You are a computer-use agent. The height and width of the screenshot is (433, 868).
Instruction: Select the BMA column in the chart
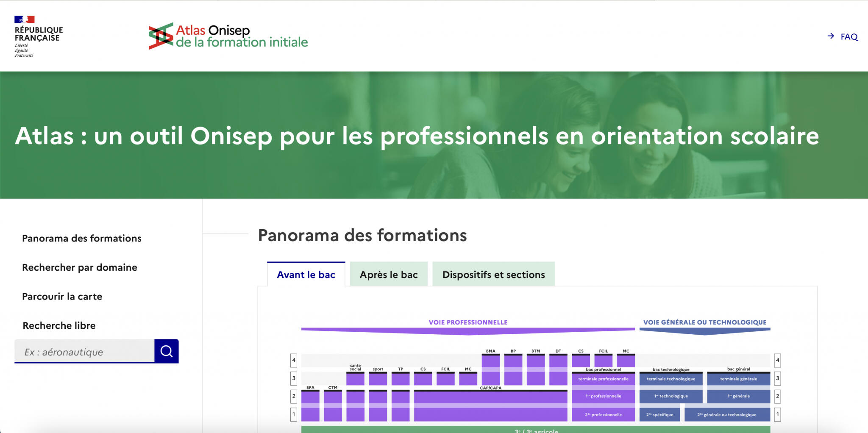point(490,369)
